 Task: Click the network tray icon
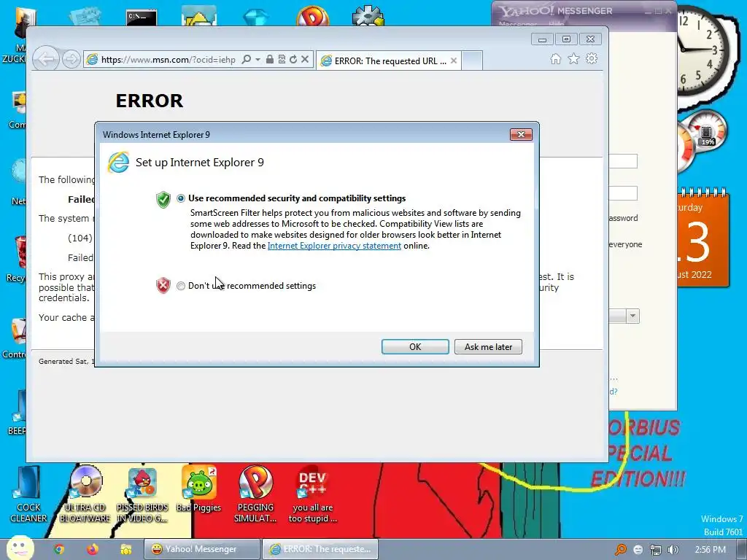[656, 550]
